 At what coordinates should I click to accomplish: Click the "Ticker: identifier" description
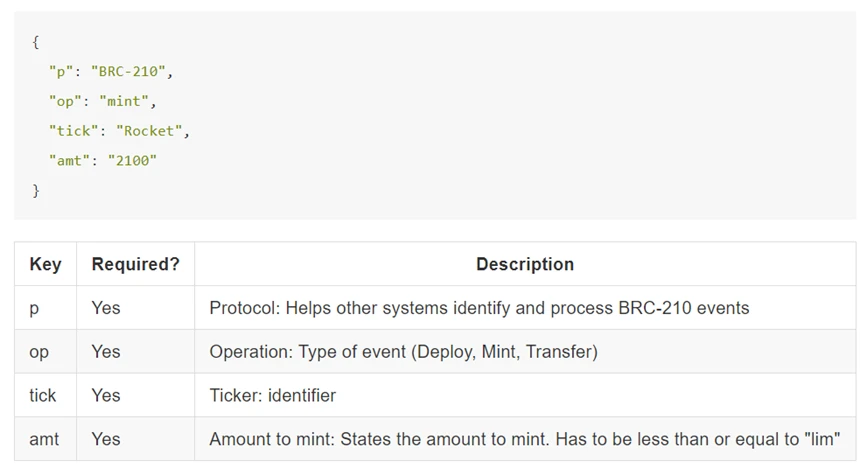point(272,395)
